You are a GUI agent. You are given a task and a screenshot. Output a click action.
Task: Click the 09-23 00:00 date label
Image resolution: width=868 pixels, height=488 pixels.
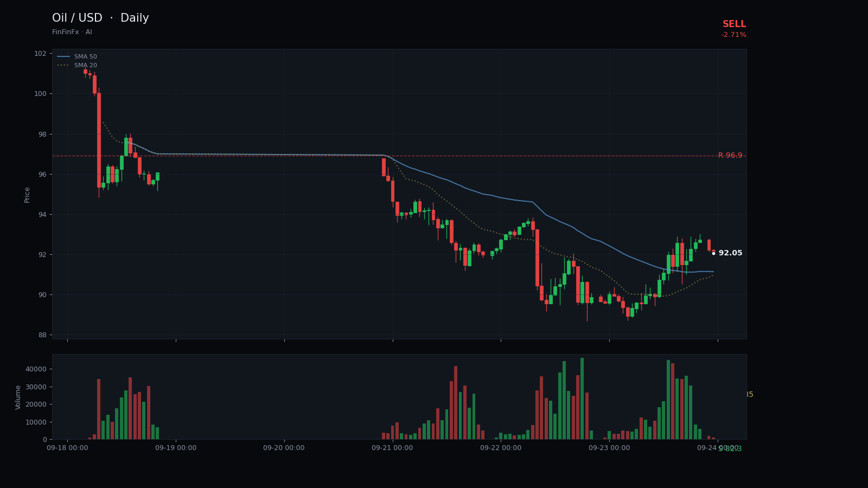[609, 448]
